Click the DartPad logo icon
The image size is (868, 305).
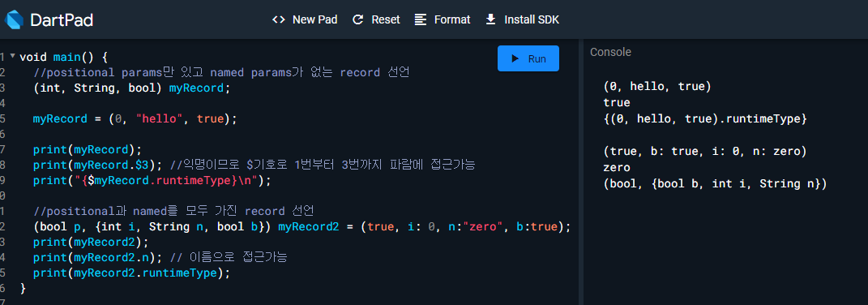click(x=14, y=20)
